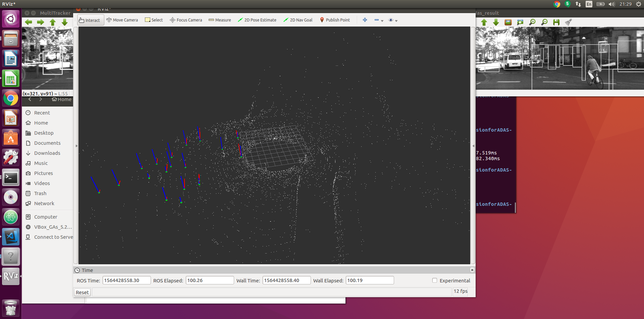The image size is (644, 319).
Task: Click the Wall Time field
Action: (x=286, y=280)
